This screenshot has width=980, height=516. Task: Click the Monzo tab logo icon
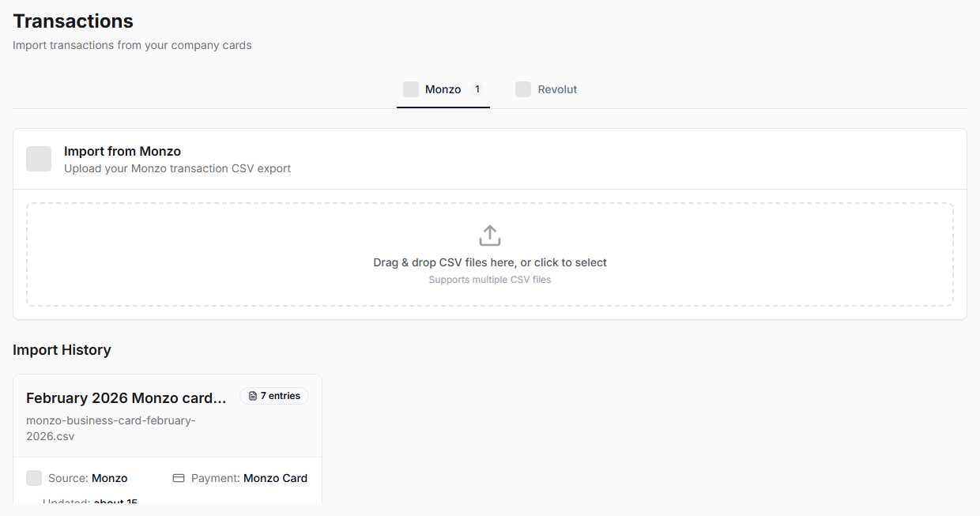pos(411,89)
